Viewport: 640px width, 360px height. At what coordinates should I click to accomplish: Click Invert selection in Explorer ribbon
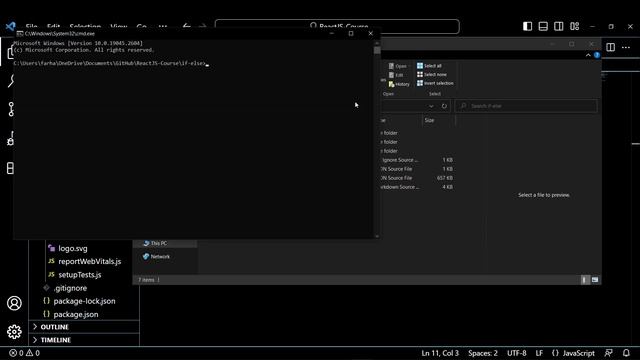(435, 83)
